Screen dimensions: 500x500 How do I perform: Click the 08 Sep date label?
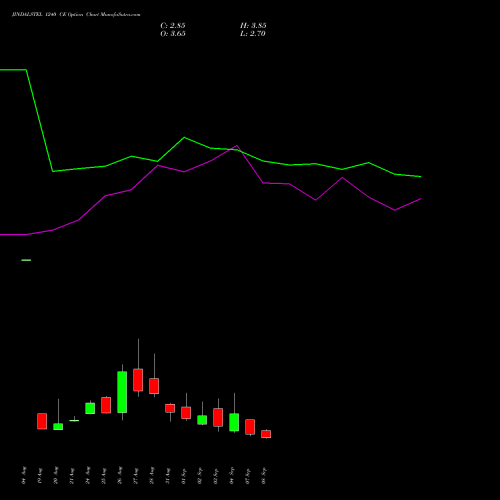(264, 476)
